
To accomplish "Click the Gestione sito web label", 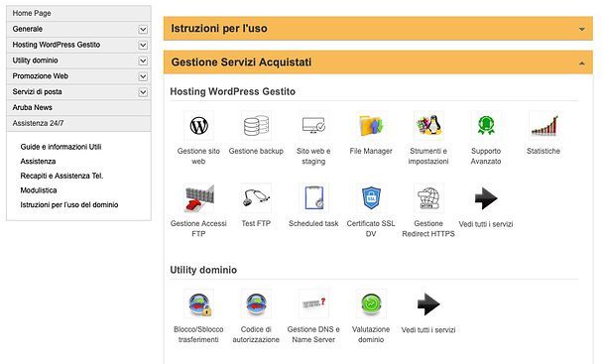I will pos(198,156).
